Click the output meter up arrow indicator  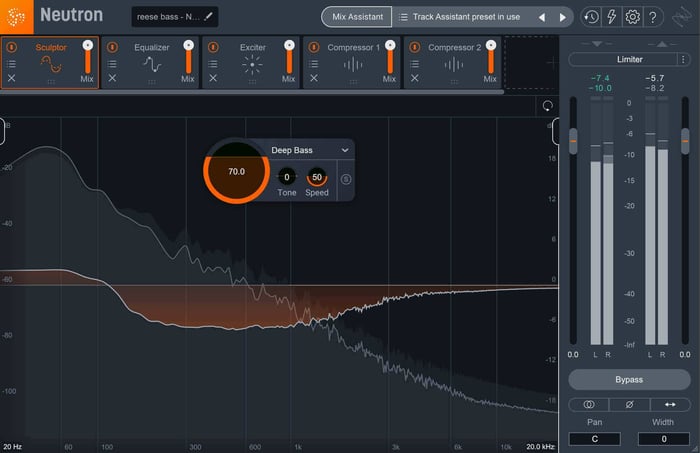tap(662, 44)
